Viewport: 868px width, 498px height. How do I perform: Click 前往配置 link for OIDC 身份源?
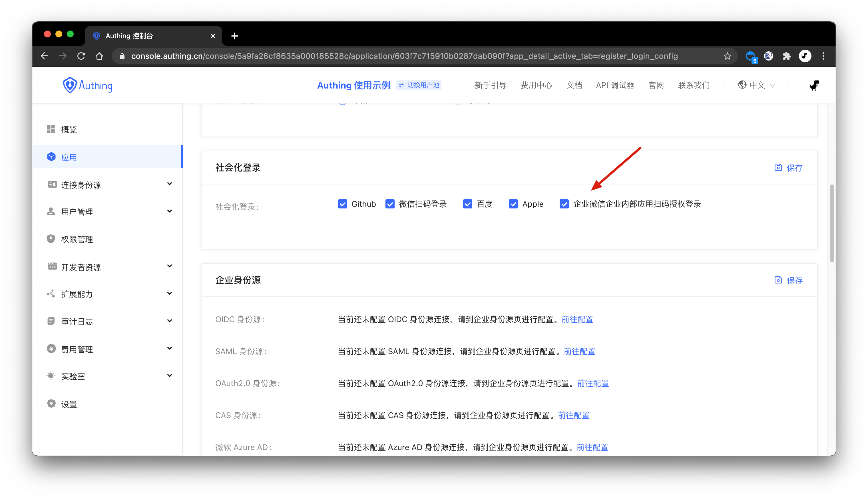pyautogui.click(x=577, y=320)
